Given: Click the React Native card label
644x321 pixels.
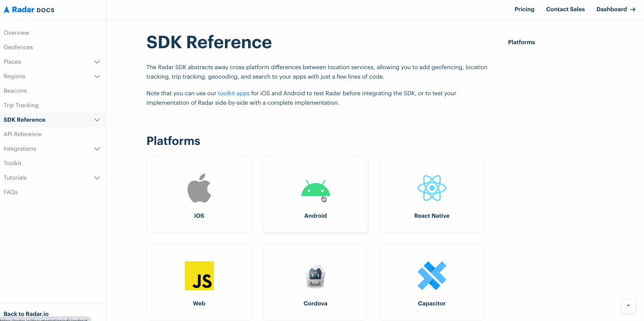Looking at the screenshot, I should coord(432,216).
